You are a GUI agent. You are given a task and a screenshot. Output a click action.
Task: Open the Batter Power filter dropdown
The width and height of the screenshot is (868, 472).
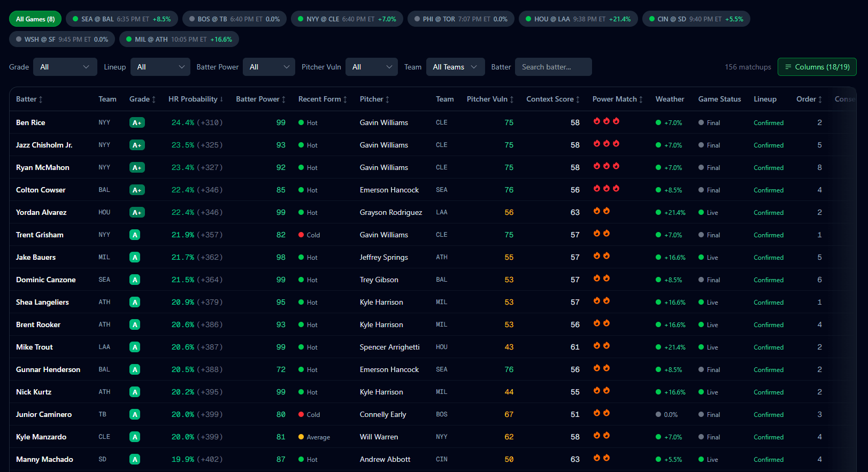pyautogui.click(x=269, y=67)
